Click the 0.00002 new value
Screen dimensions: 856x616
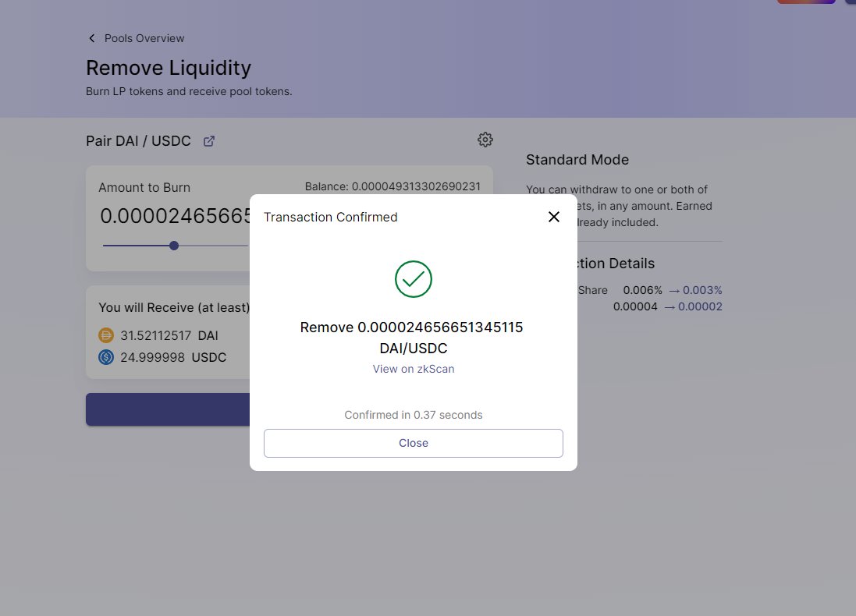[x=700, y=306]
